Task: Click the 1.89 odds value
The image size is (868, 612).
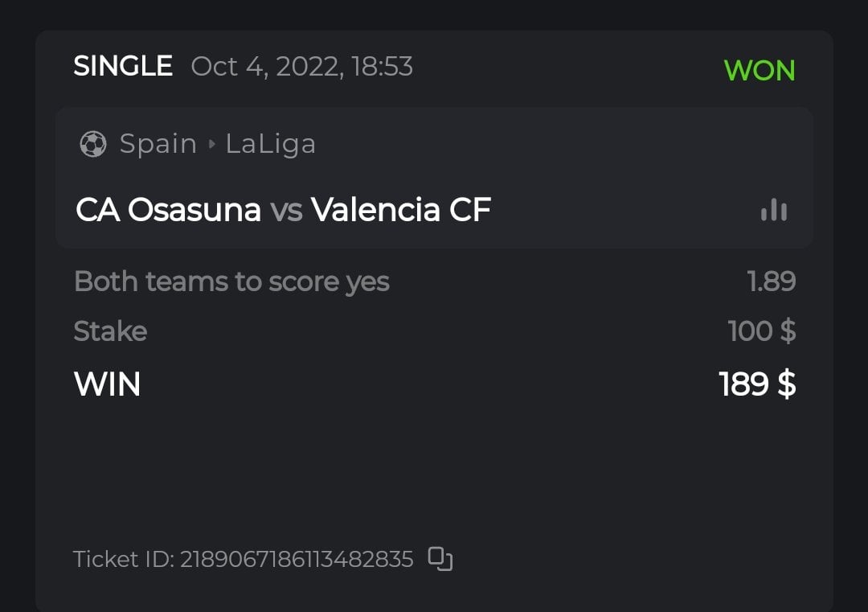Action: coord(771,281)
